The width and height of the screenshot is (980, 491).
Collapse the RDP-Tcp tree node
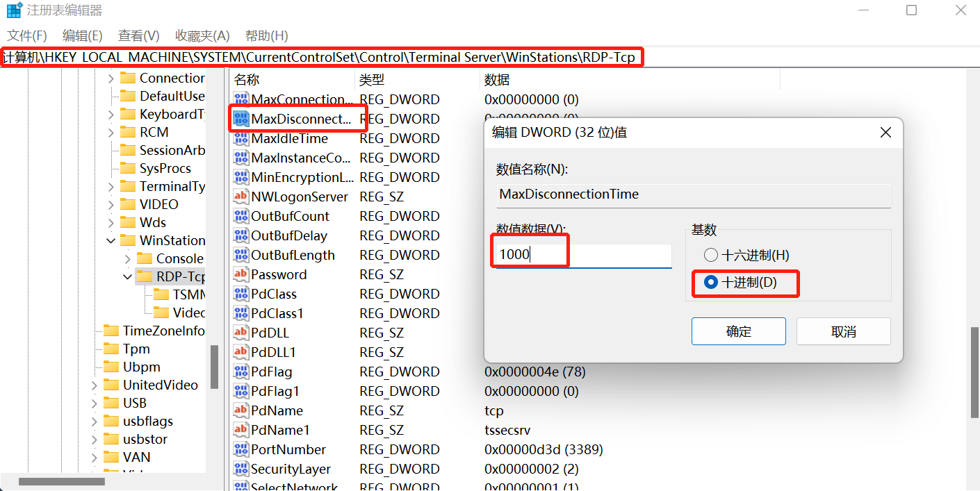pyautogui.click(x=127, y=277)
